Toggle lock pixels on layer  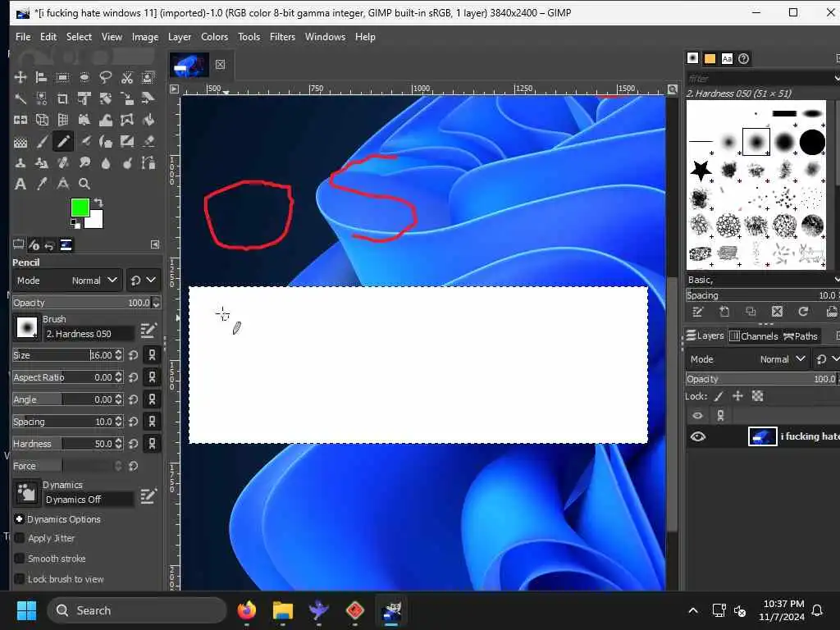pyautogui.click(x=719, y=396)
